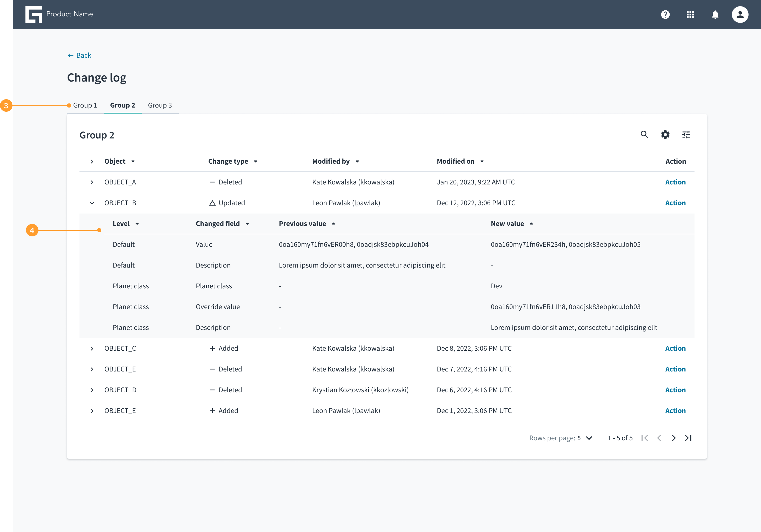Click the 'Updated' change type cell
This screenshot has width=761, height=532.
pyautogui.click(x=227, y=203)
